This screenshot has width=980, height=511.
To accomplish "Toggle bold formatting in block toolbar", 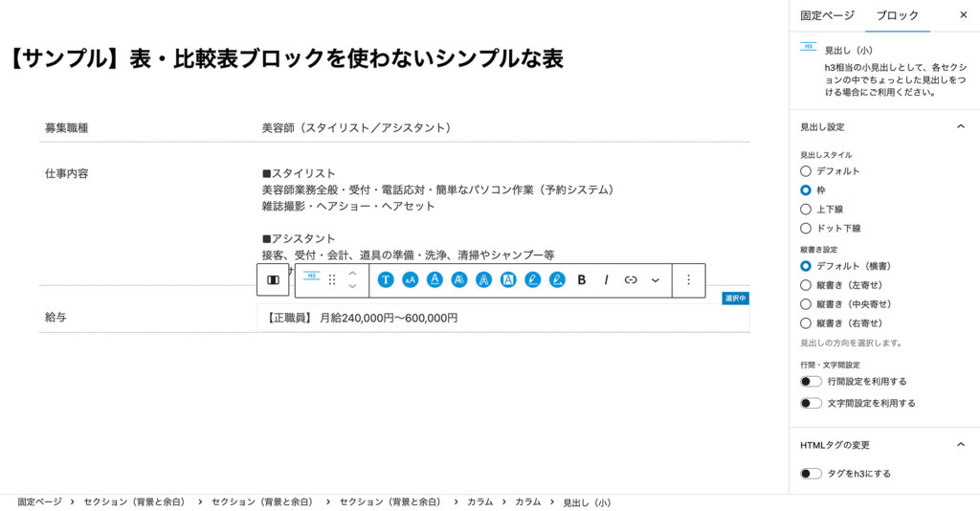I will point(581,280).
